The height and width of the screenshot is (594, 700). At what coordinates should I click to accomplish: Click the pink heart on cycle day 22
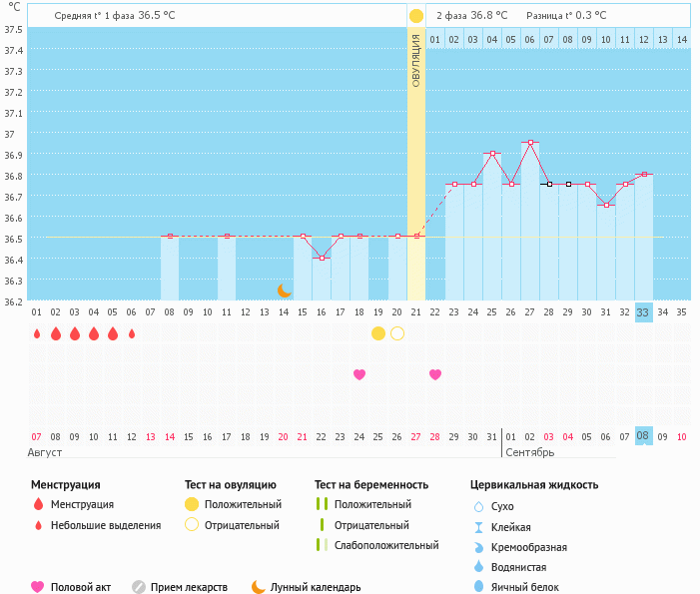tap(435, 374)
